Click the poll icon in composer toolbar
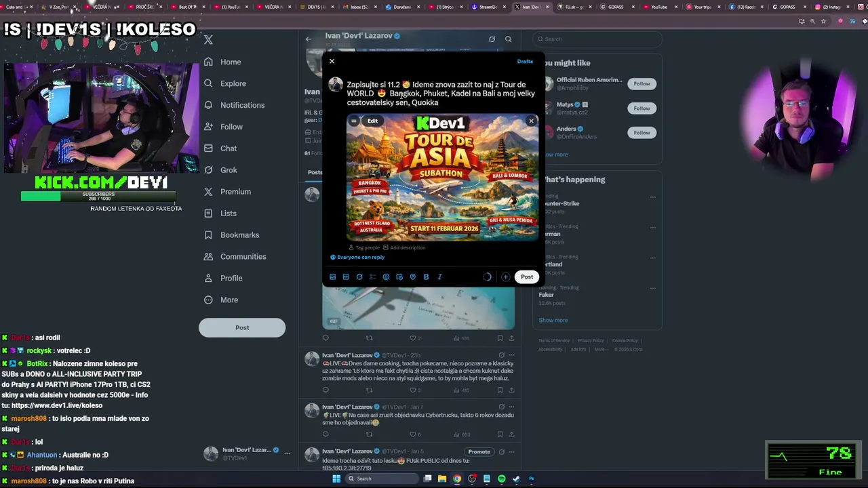This screenshot has height=488, width=868. 372,277
